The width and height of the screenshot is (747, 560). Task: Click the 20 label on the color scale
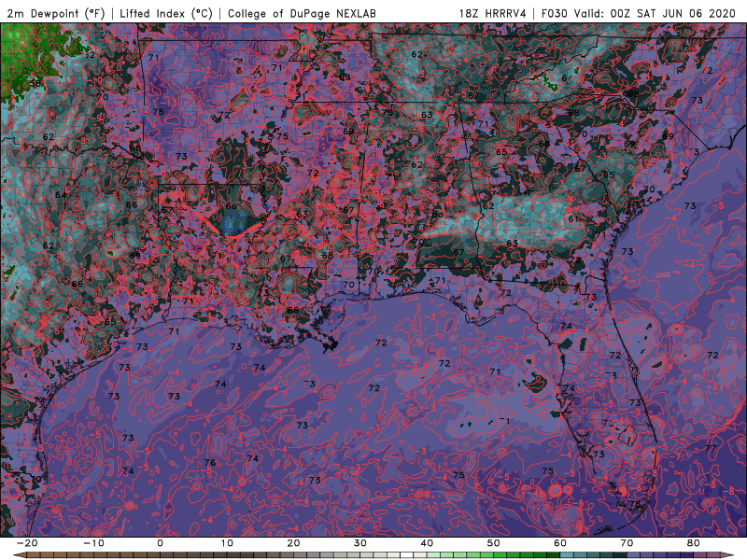point(293,543)
